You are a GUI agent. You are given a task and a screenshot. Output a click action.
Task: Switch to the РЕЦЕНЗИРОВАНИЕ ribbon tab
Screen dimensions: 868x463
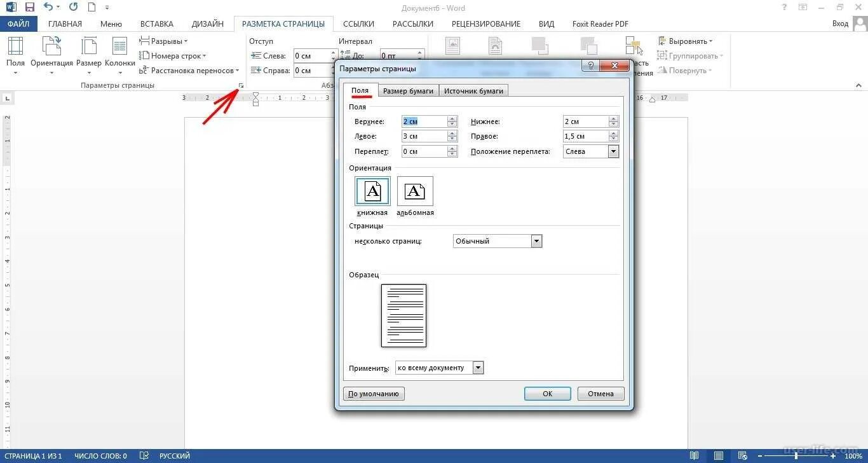[486, 24]
